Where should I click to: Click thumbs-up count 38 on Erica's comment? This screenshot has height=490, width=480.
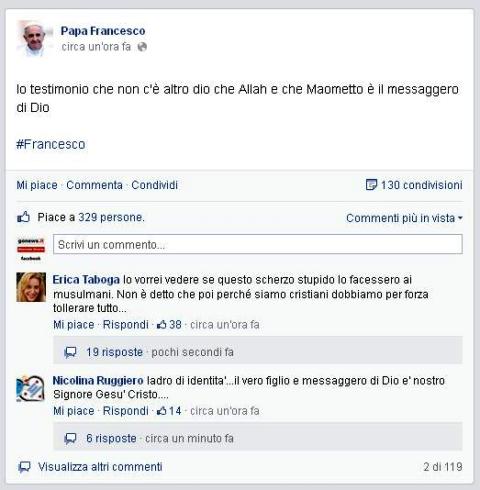point(170,324)
